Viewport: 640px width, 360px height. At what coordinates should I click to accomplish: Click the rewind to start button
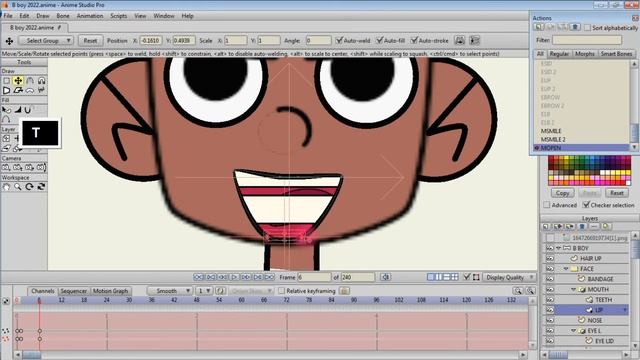tap(198, 277)
